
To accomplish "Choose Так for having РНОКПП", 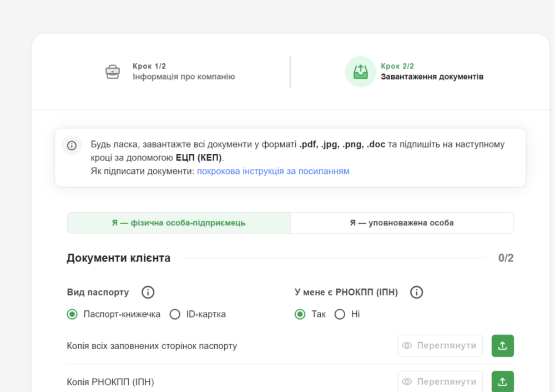I will click(300, 314).
